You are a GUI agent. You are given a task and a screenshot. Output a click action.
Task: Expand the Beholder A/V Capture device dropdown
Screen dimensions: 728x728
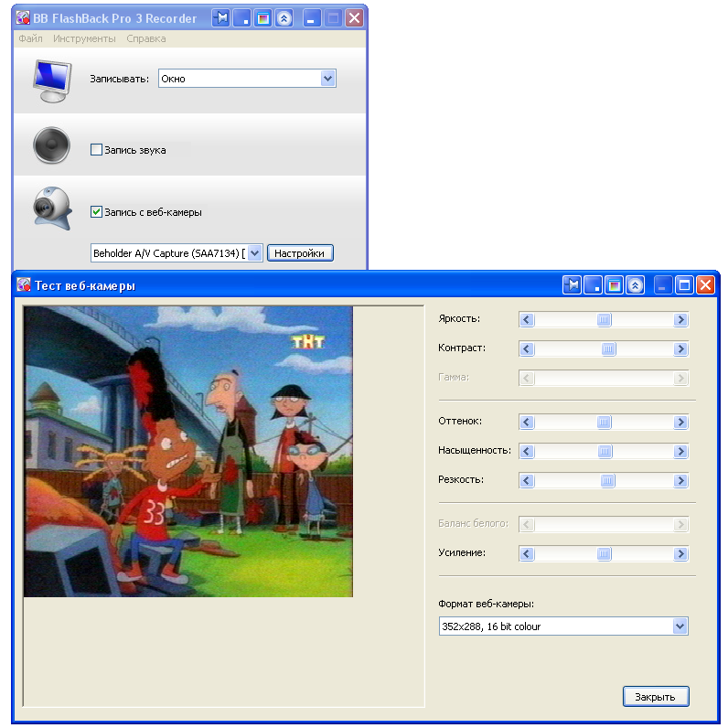point(255,253)
